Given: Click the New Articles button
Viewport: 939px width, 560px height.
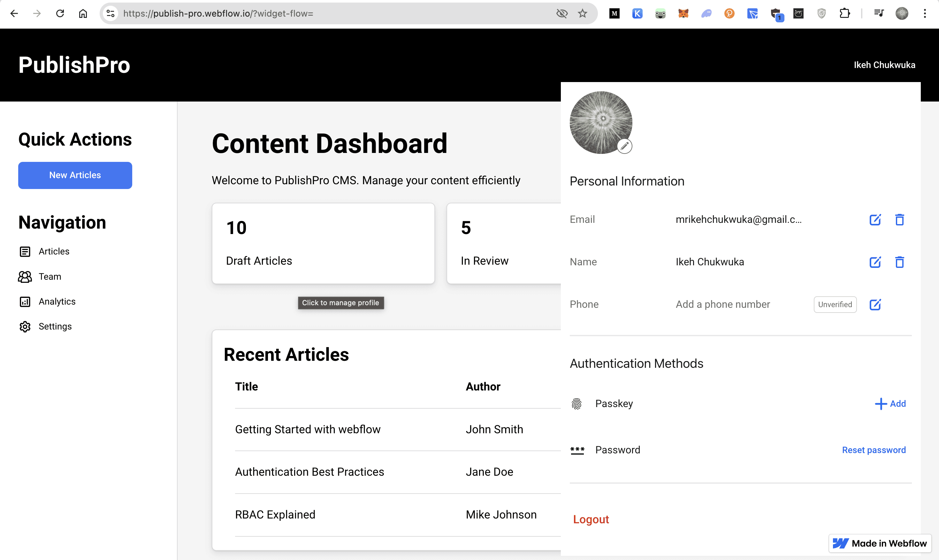Looking at the screenshot, I should click(x=75, y=176).
